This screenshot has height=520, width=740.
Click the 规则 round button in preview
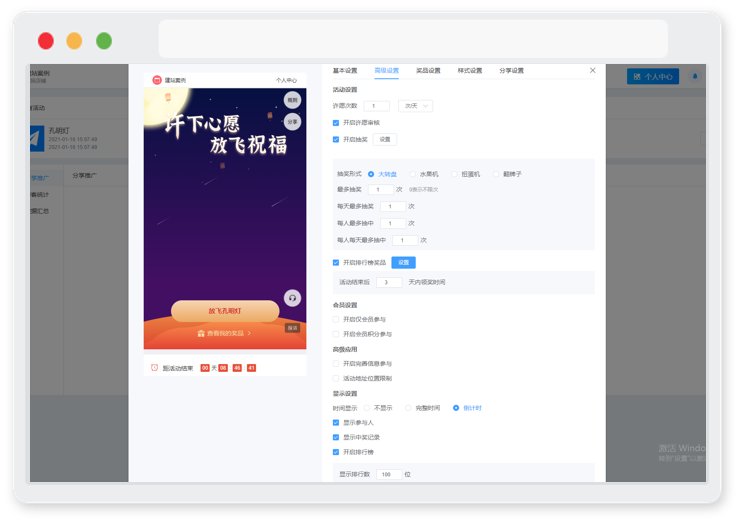click(x=293, y=100)
